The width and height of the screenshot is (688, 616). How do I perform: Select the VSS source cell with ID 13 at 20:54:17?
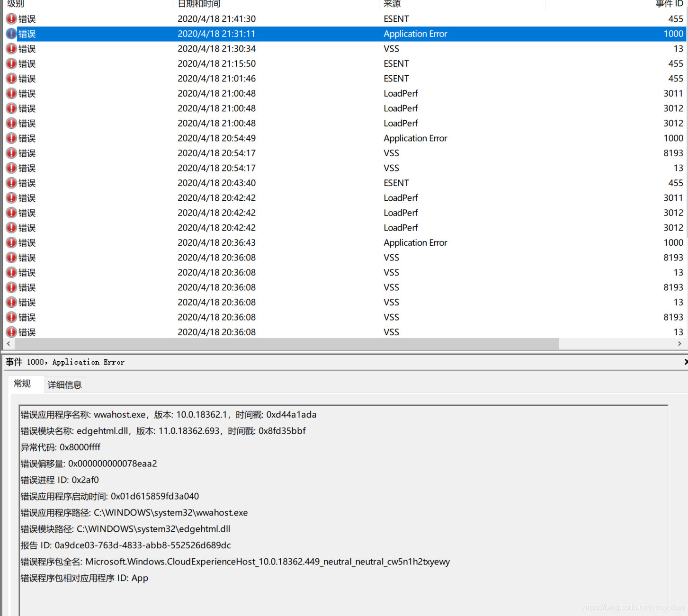coord(392,168)
